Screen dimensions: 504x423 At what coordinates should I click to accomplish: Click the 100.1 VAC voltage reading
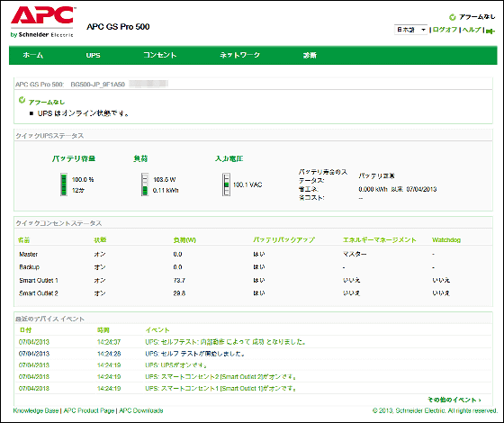click(247, 184)
